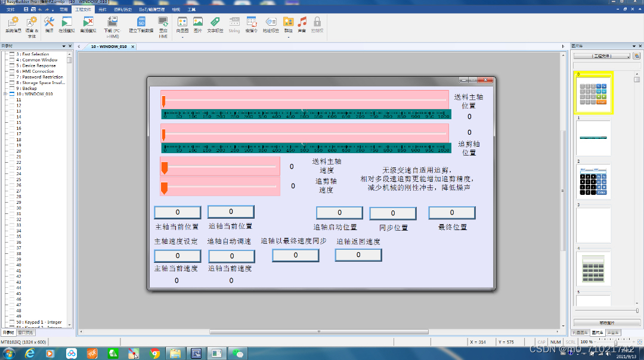Open the Language & Font settings icon
The height and width of the screenshot is (360, 644).
32,27
